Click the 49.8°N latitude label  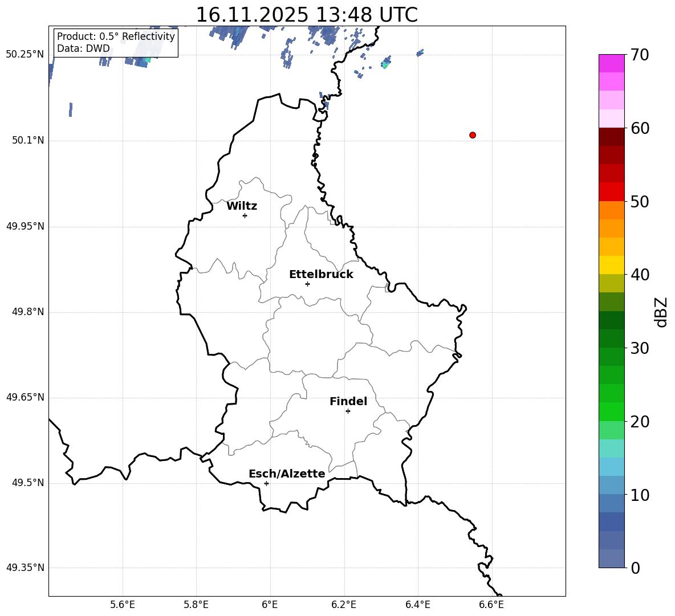[28, 312]
